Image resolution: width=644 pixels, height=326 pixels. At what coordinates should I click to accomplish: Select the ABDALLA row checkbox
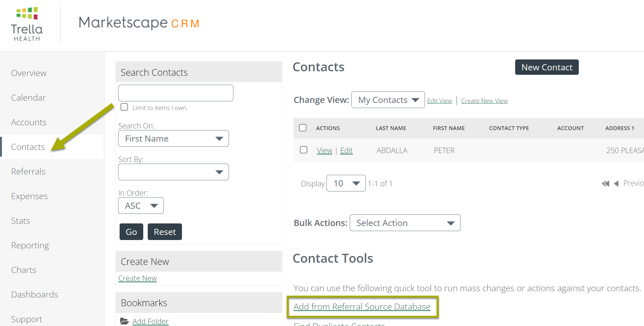point(304,150)
